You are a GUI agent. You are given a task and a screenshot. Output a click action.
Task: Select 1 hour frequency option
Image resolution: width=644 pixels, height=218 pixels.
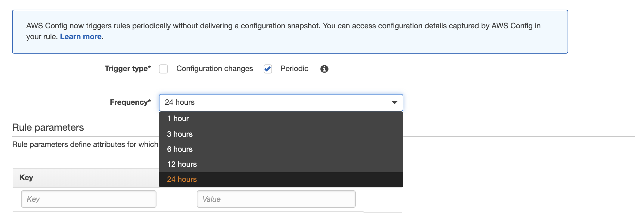pyautogui.click(x=281, y=119)
